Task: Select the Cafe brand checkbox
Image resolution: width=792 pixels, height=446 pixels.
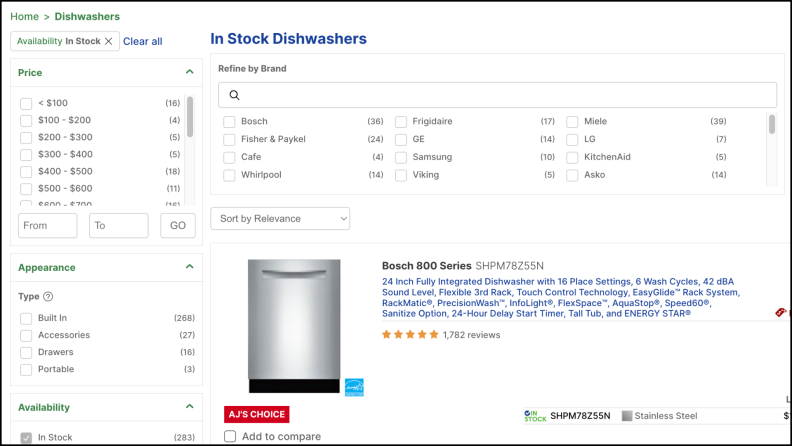Action: tap(229, 158)
